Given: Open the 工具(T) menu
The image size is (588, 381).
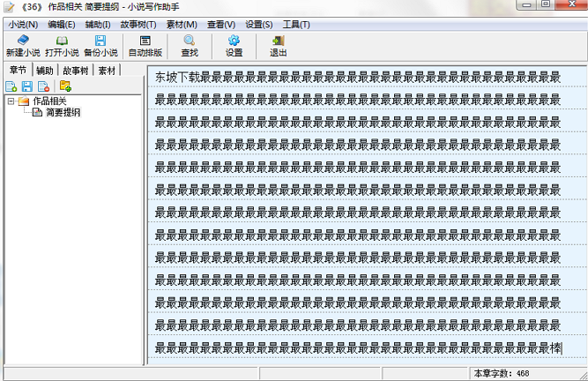Looking at the screenshot, I should [x=296, y=25].
